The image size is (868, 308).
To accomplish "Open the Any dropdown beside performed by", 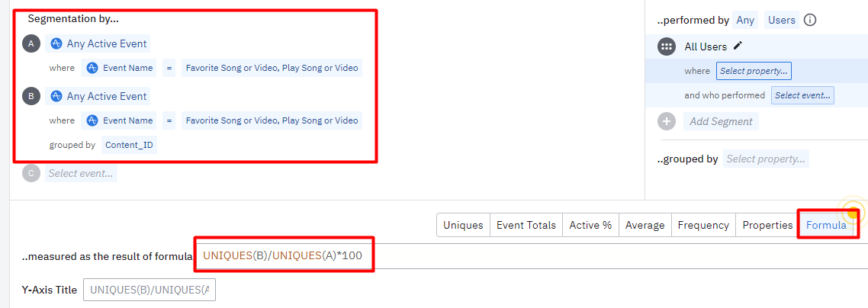I will pos(745,21).
